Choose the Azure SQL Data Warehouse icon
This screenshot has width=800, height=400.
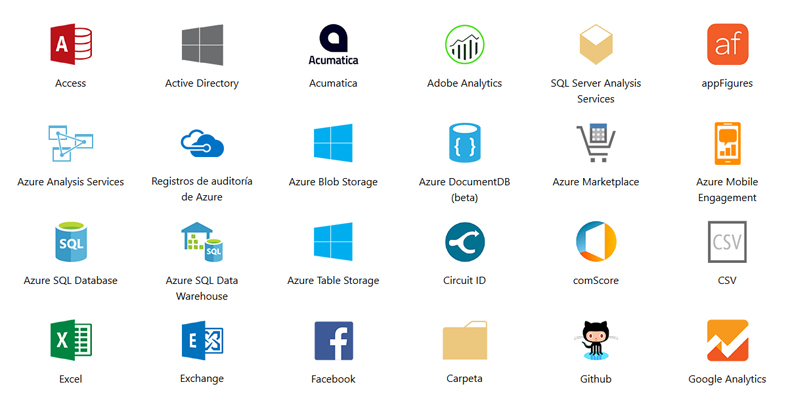tap(202, 241)
